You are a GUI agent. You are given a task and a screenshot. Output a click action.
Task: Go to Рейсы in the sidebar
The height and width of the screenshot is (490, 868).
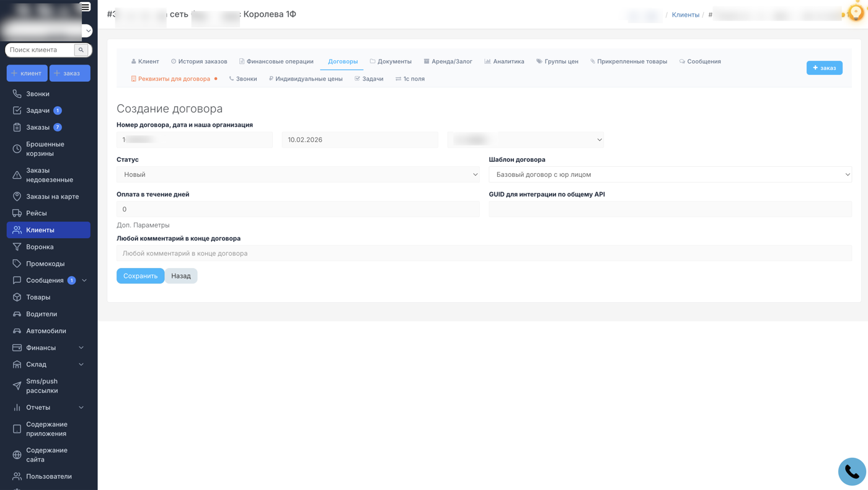36,213
